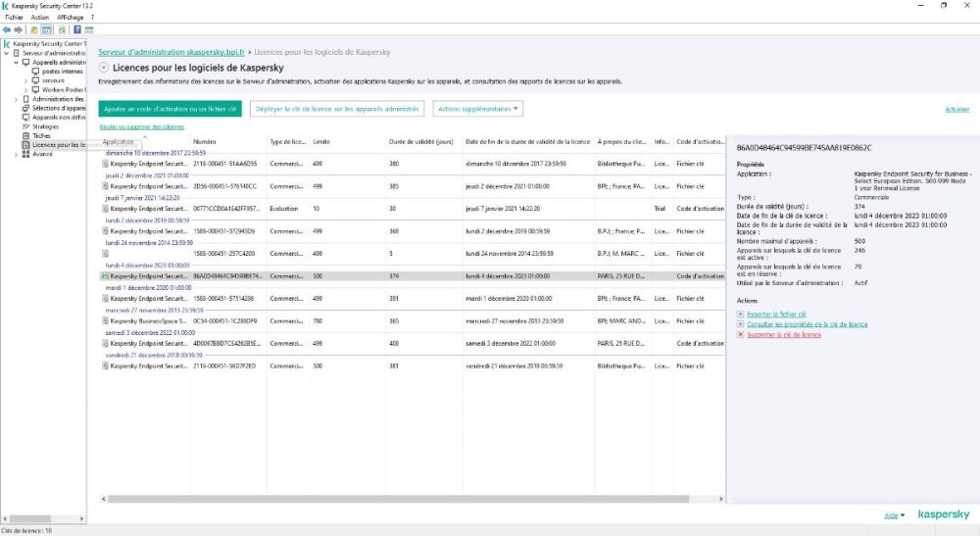Click the Type de licence column header
980x536 pixels.
coord(287,142)
